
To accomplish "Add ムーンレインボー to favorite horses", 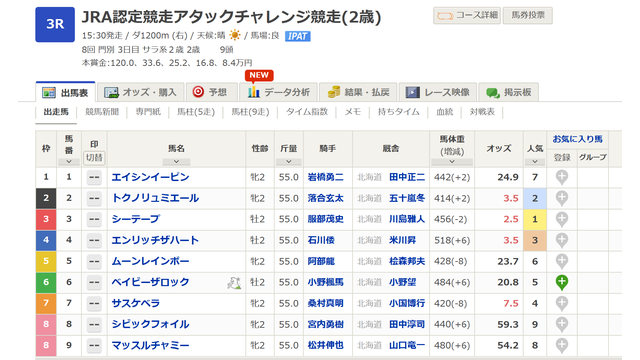I will 562,261.
